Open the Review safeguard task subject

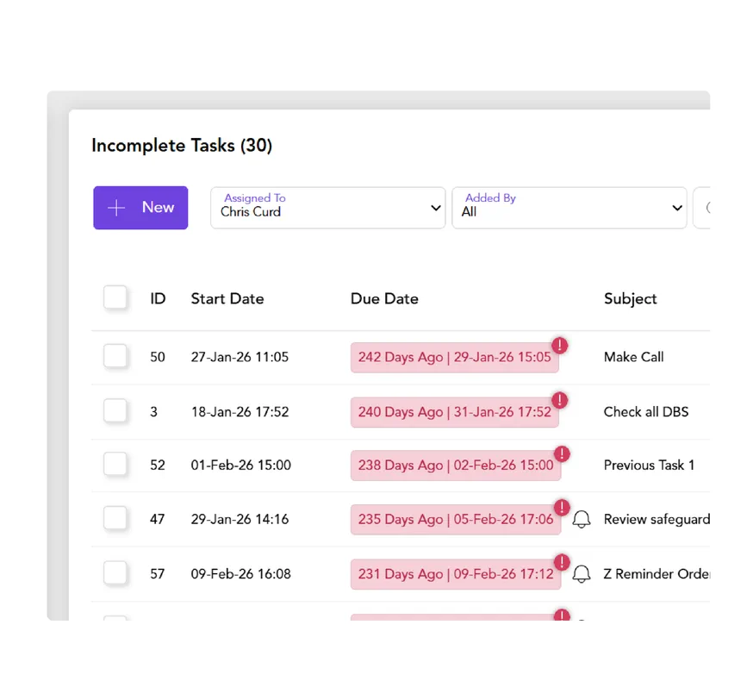(657, 519)
